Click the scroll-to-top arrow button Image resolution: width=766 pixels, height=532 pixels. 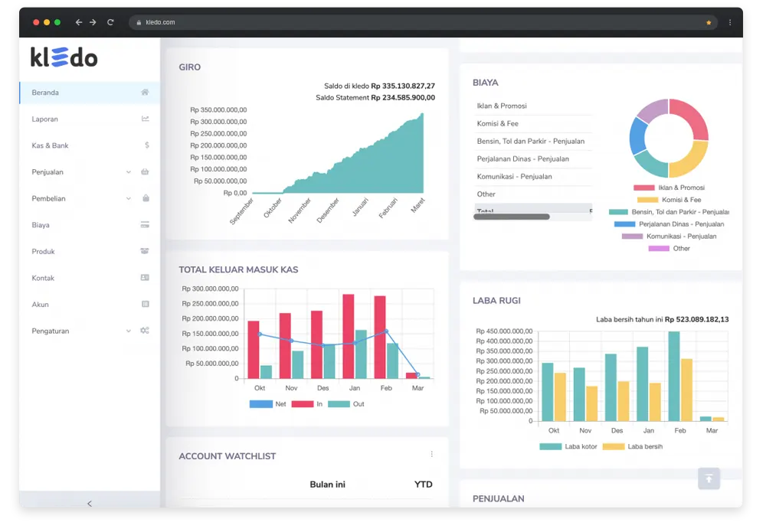pyautogui.click(x=709, y=478)
